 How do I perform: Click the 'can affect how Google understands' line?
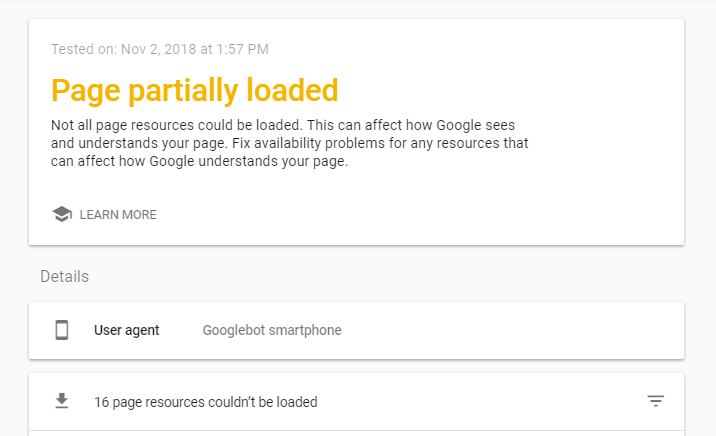199,161
